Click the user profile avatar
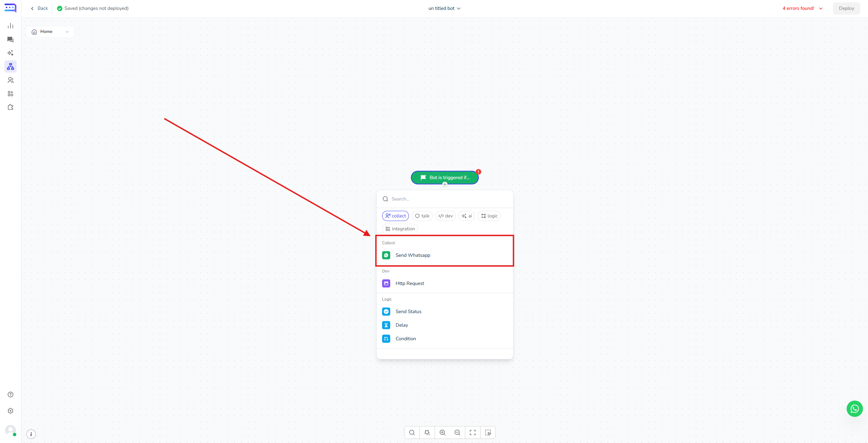The width and height of the screenshot is (868, 443). (11, 430)
